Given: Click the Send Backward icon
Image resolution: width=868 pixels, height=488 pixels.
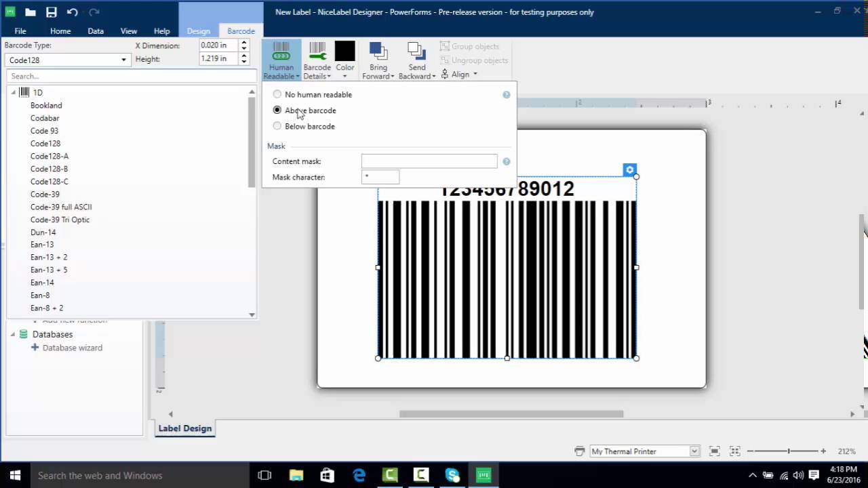Looking at the screenshot, I should [x=416, y=51].
